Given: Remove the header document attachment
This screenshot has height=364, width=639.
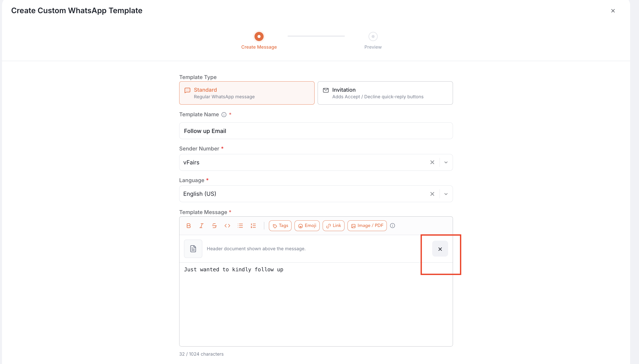Looking at the screenshot, I should 440,249.
